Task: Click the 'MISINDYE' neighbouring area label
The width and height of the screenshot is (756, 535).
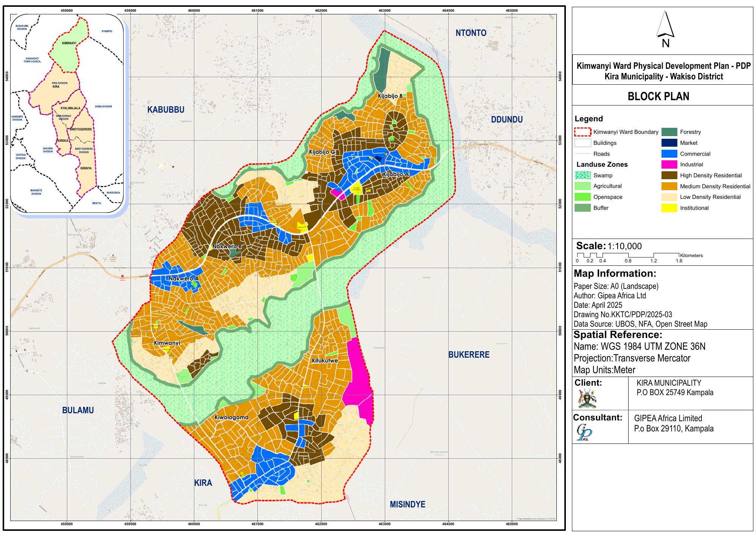Action: pos(407,504)
